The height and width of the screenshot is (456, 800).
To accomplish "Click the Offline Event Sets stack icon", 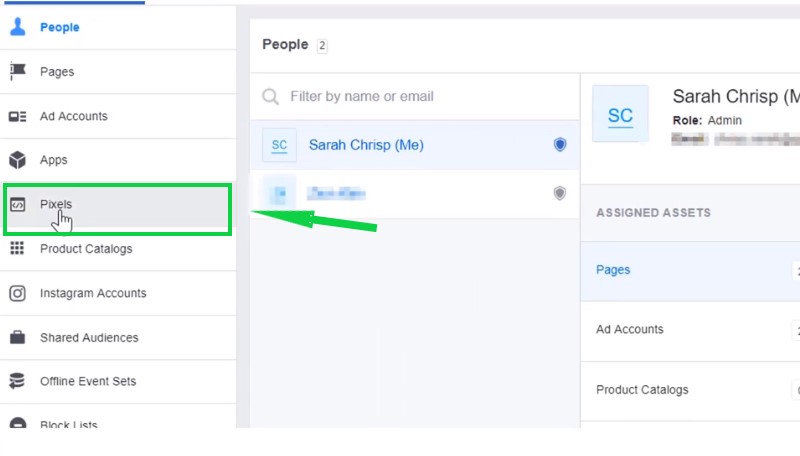I will point(17,381).
